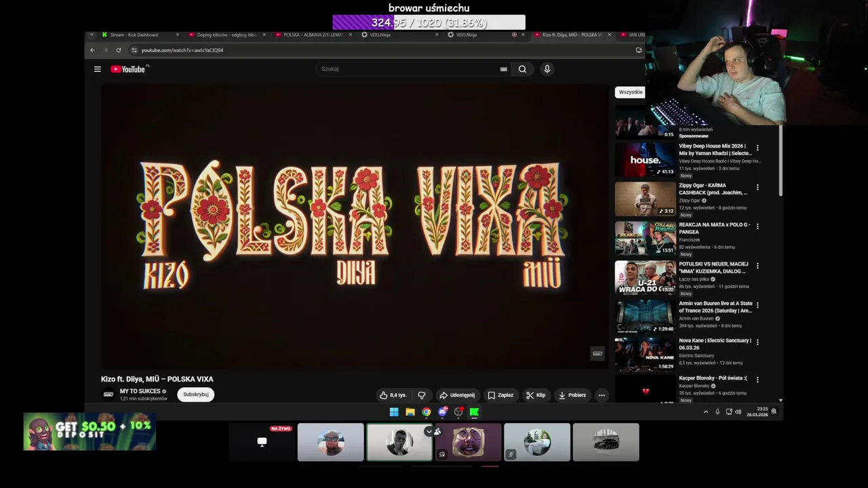Open Kacper Blonsky Pół świata video title
This screenshot has height=488, width=868.
tap(713, 378)
